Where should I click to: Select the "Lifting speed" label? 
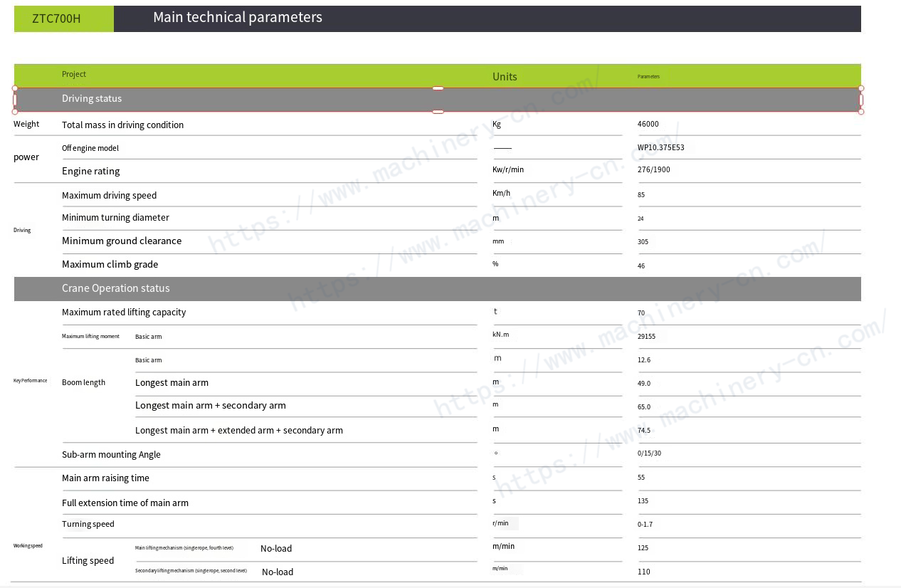tap(88, 560)
